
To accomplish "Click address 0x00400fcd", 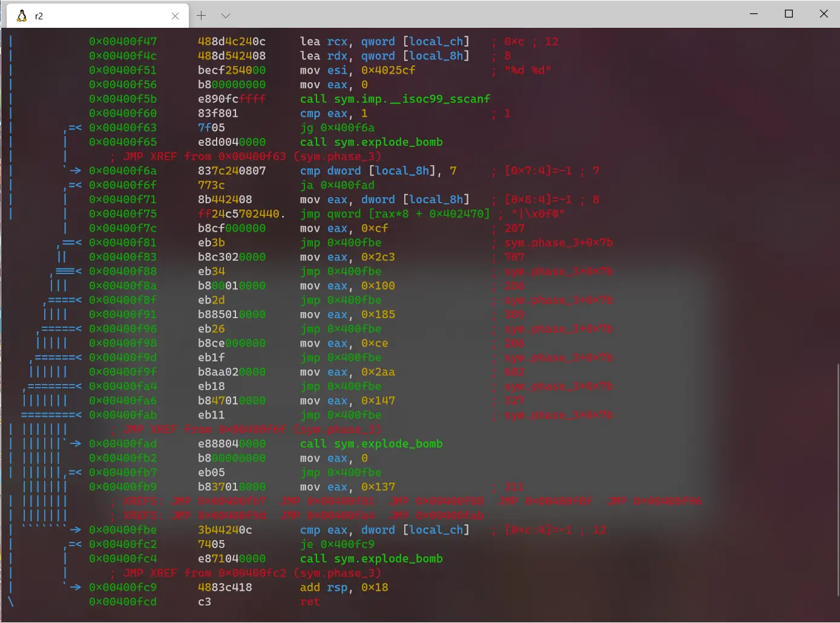I will [x=123, y=602].
